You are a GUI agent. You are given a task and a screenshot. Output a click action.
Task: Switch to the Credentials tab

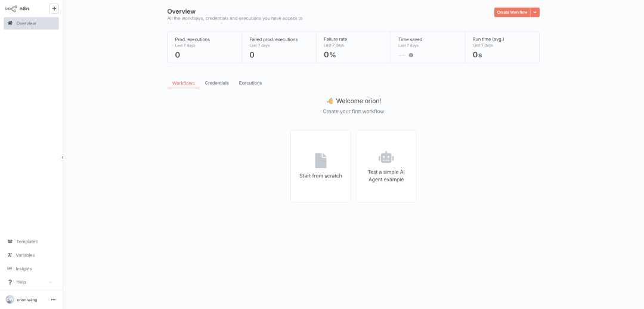(216, 83)
